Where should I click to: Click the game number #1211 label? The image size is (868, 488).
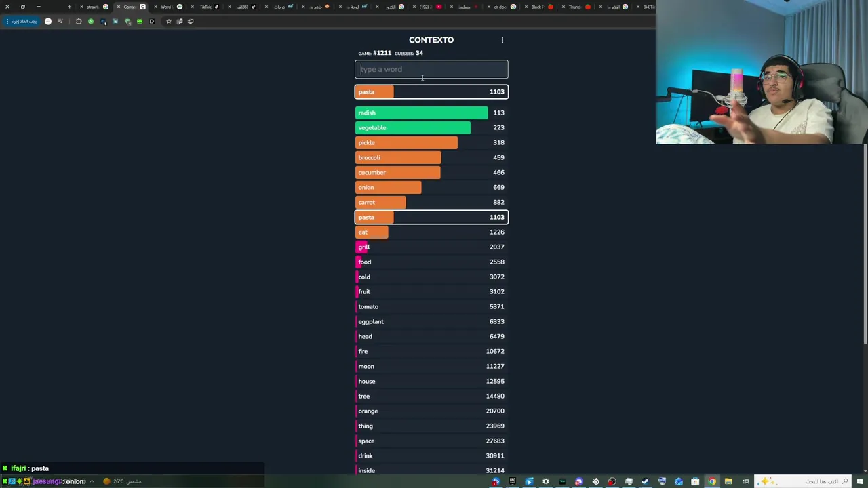374,53
